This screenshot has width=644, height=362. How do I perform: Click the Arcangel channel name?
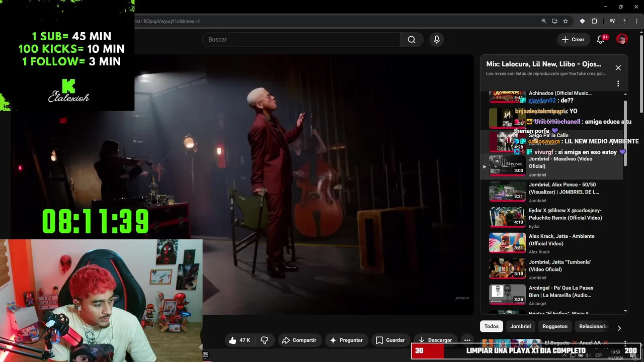(x=537, y=304)
